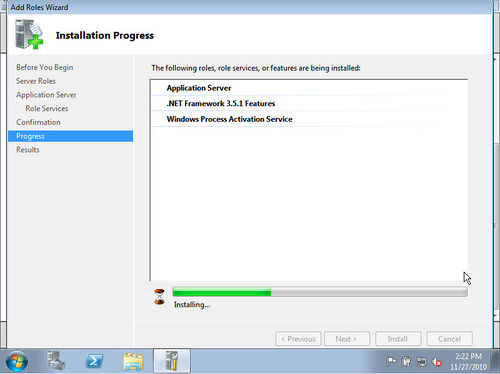Open the Windows Start orb
The width and height of the screenshot is (500, 374).
[17, 361]
